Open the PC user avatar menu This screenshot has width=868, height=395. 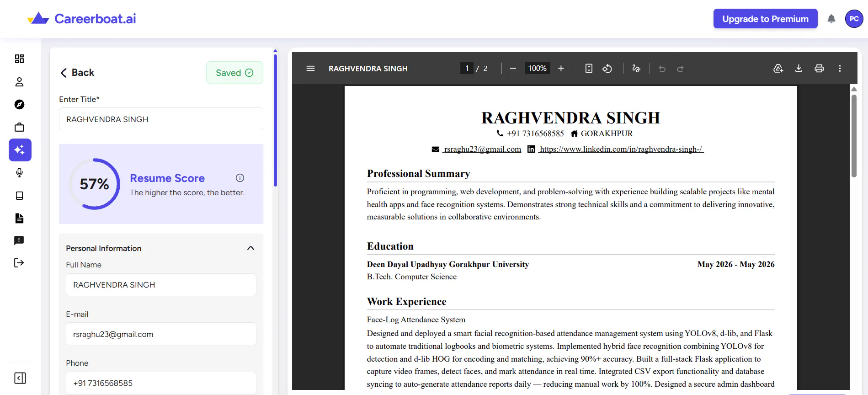[854, 19]
